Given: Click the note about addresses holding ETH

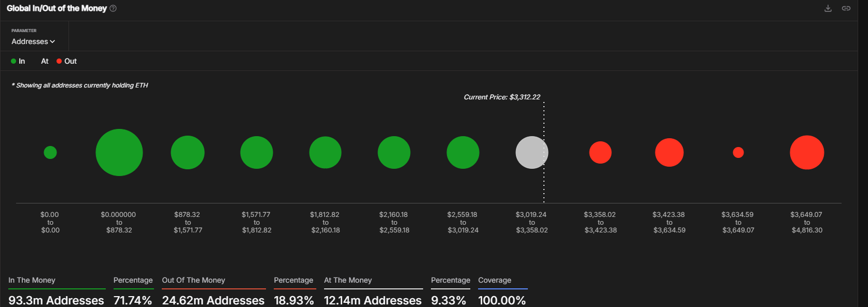Looking at the screenshot, I should [80, 85].
